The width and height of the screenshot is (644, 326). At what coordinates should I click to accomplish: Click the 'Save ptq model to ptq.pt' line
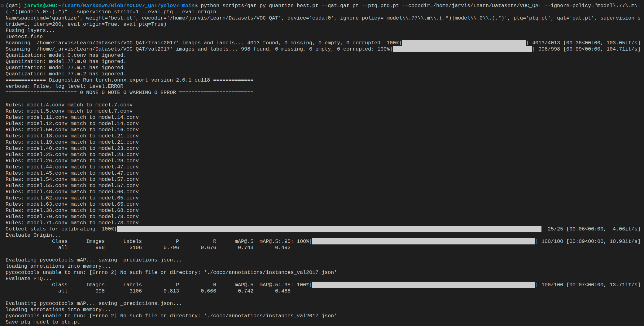(x=43, y=322)
